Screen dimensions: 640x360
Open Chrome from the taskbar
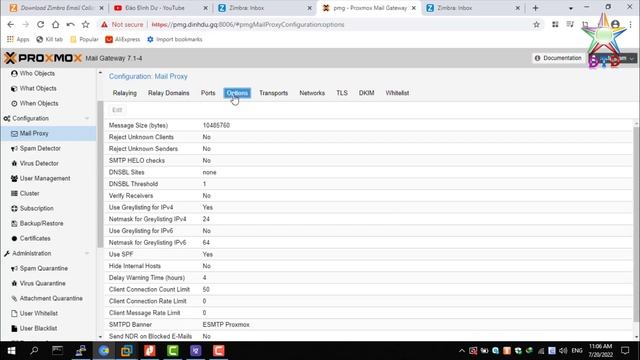104,351
